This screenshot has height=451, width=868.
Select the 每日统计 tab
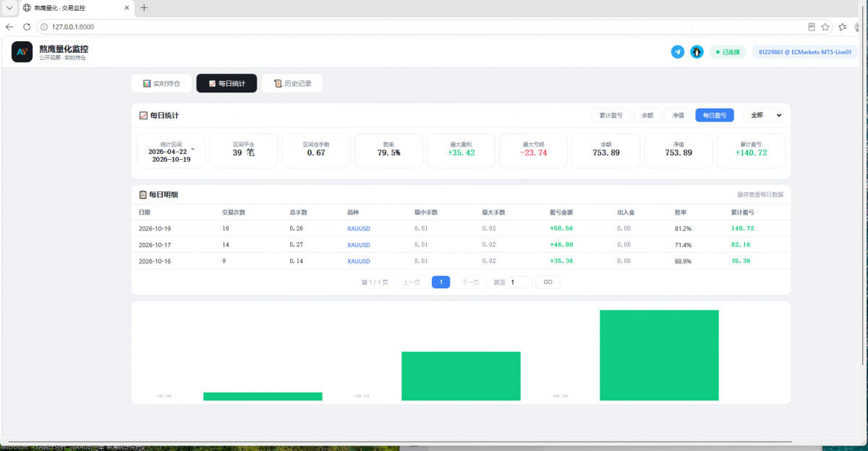click(x=226, y=84)
